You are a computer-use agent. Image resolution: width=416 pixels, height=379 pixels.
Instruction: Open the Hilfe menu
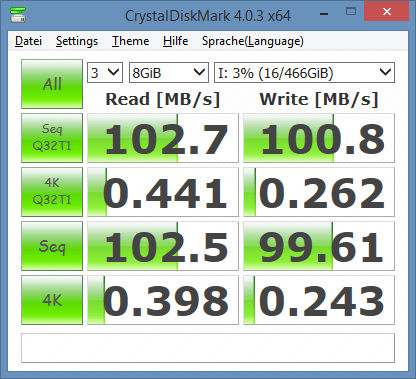[x=175, y=41]
